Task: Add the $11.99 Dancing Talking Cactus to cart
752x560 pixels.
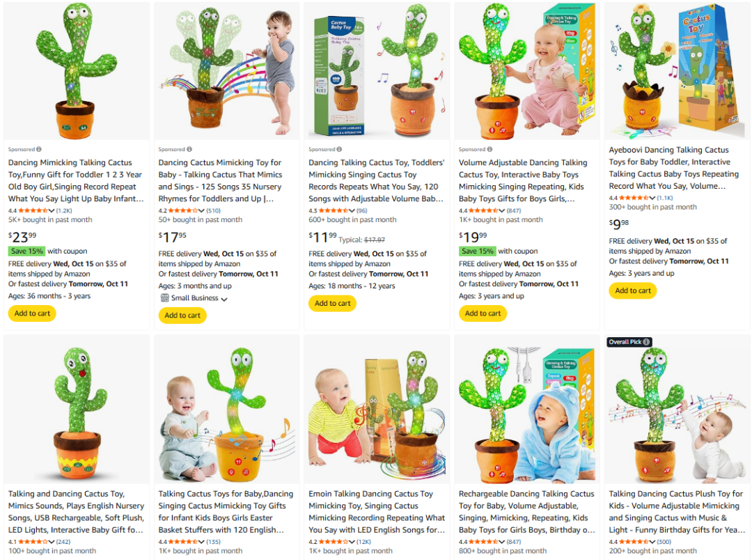Action: 333,303
